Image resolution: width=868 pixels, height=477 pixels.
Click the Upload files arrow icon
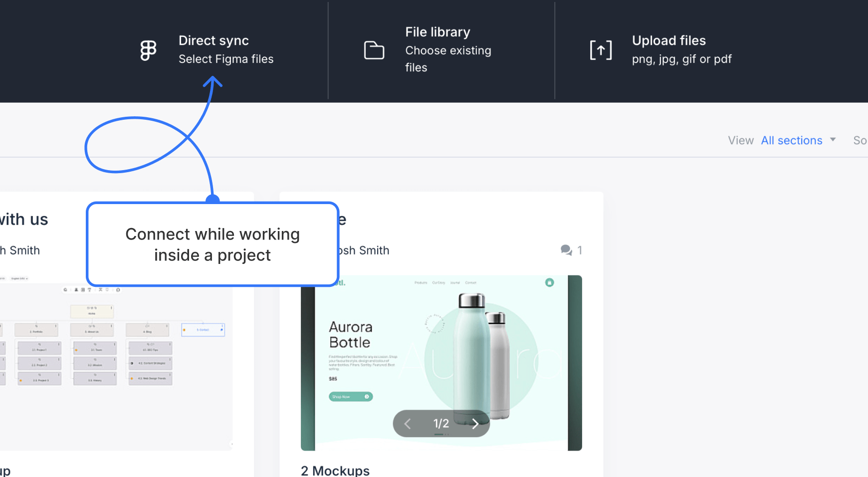tap(601, 50)
